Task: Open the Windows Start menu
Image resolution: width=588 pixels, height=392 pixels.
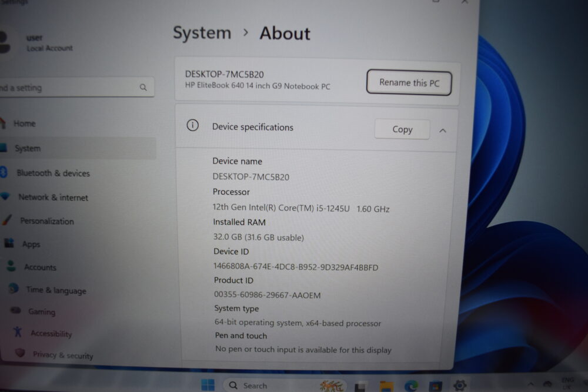Action: (x=208, y=384)
